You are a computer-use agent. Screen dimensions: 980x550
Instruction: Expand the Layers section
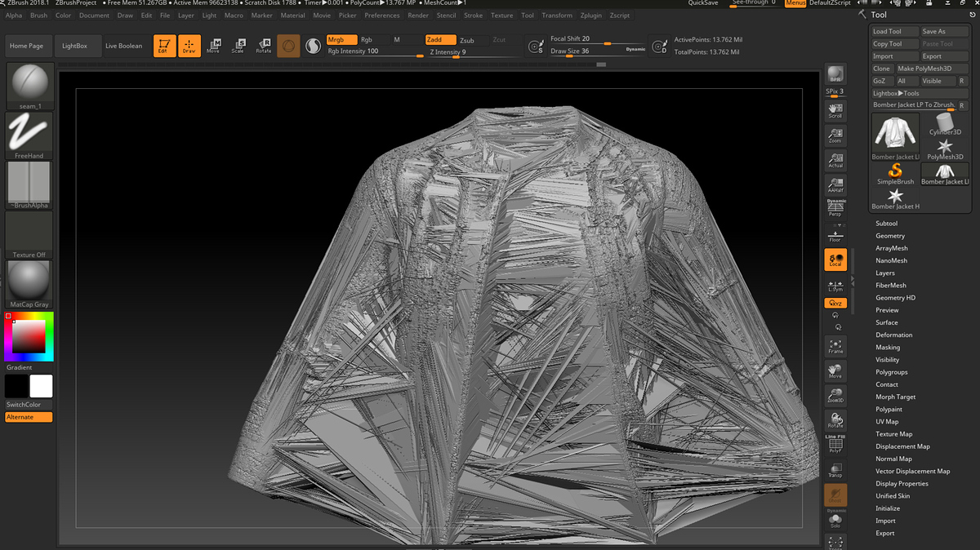coord(885,273)
